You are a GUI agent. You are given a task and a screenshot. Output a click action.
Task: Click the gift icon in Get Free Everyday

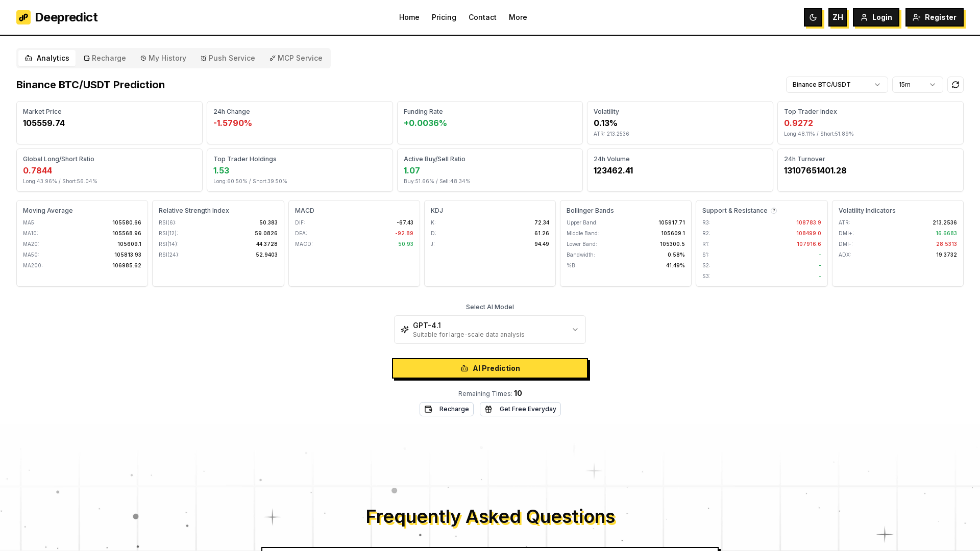click(x=488, y=409)
